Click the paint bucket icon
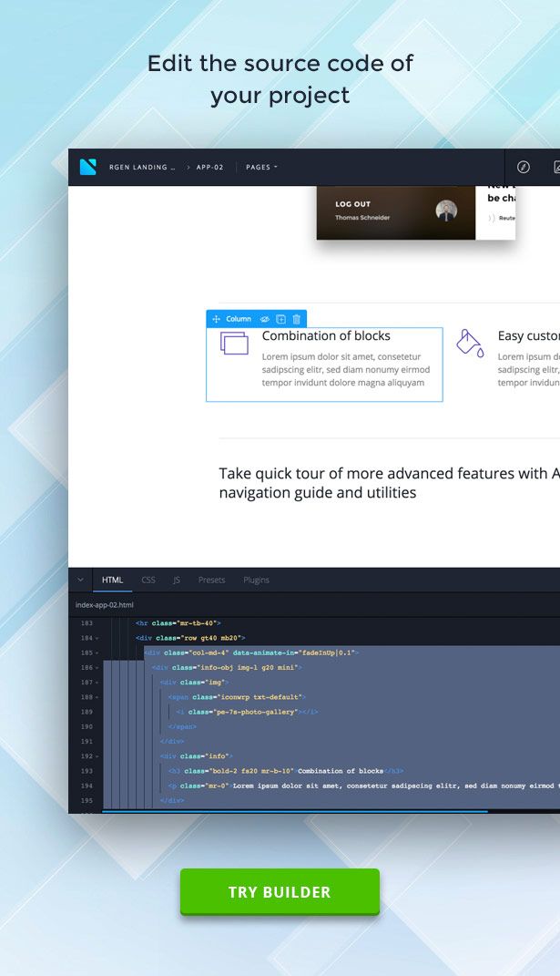 [x=470, y=343]
